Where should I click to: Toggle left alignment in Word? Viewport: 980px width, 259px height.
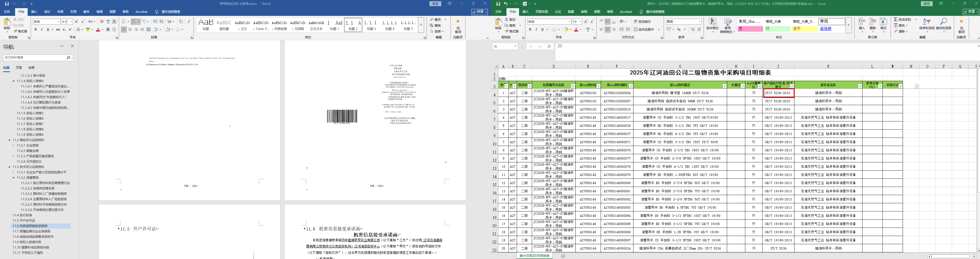[124, 30]
